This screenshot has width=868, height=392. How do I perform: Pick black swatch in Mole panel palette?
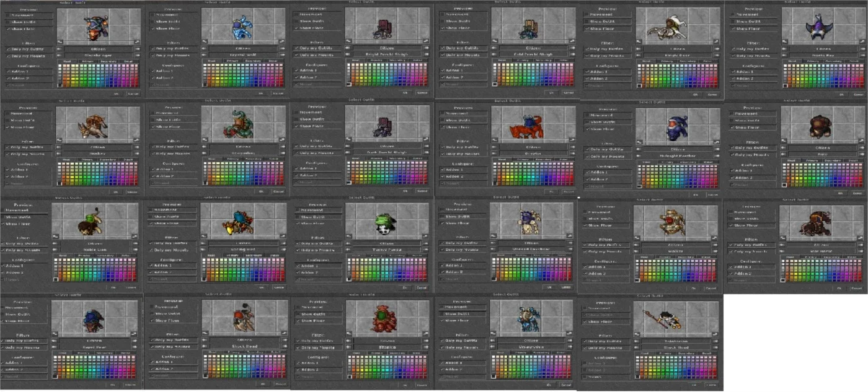click(784, 185)
